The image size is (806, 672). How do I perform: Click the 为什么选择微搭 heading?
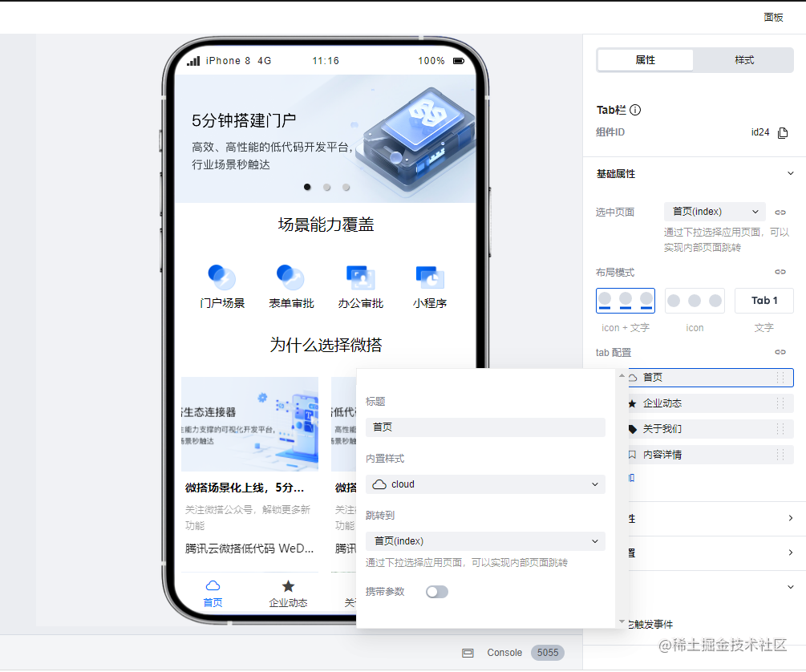(x=326, y=345)
